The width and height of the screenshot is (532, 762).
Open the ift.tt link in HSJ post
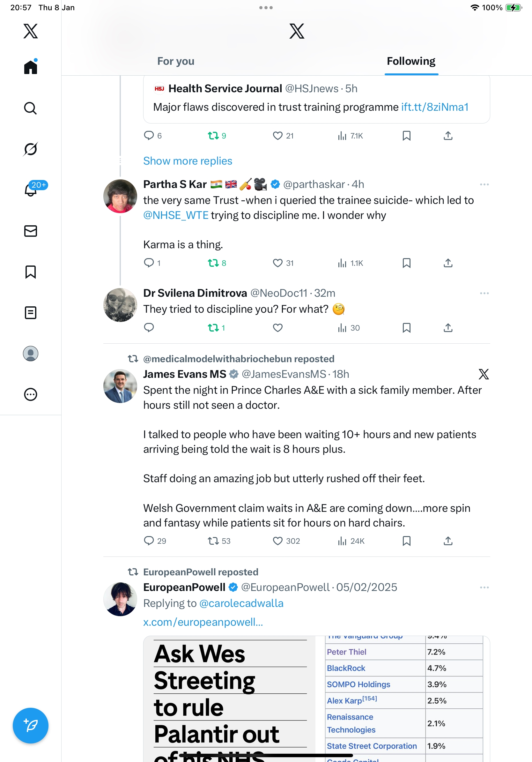click(434, 107)
